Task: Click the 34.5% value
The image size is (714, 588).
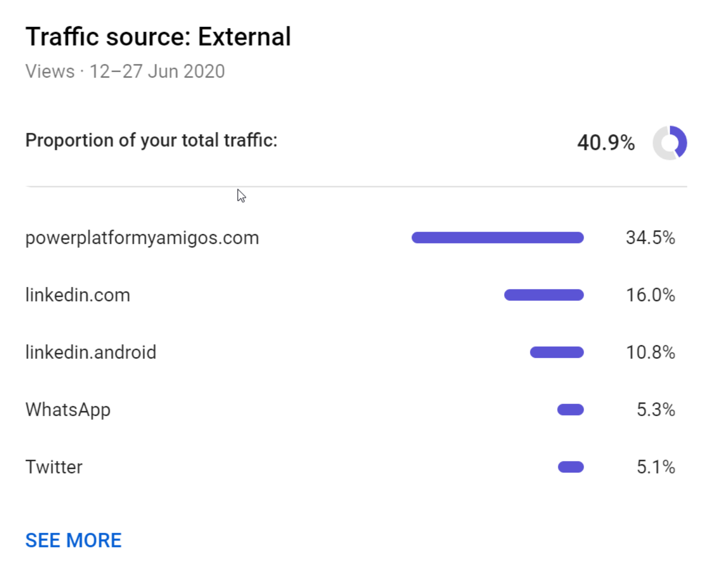Action: tap(651, 238)
